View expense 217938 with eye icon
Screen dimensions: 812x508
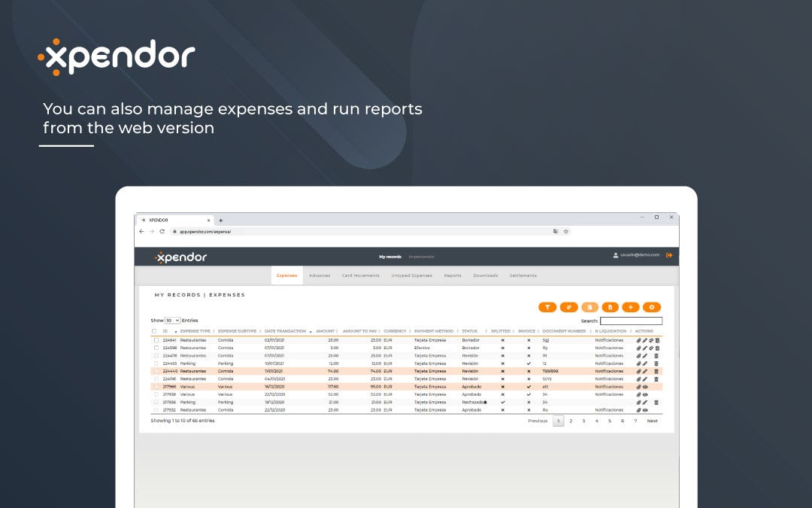[x=645, y=395]
